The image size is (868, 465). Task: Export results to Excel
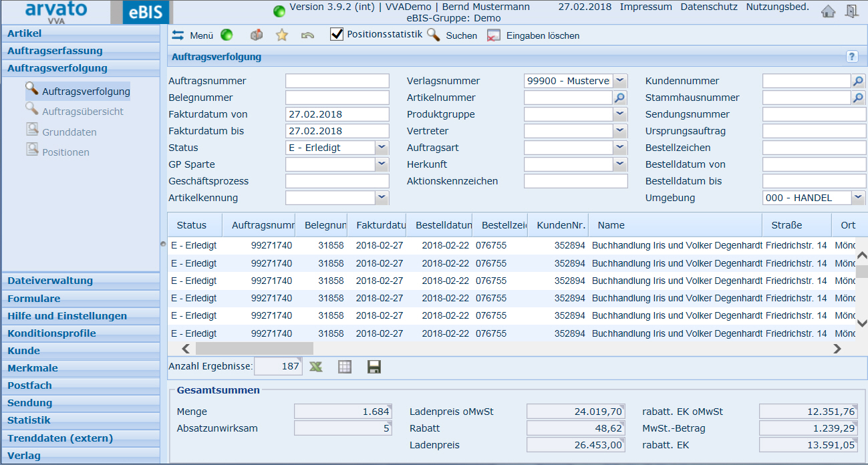tap(316, 366)
